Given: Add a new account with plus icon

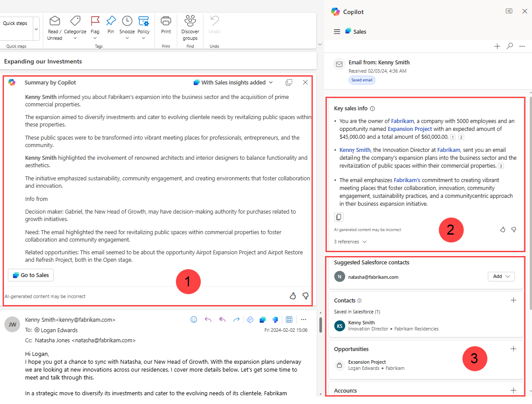Looking at the screenshot, I should pyautogui.click(x=514, y=390).
